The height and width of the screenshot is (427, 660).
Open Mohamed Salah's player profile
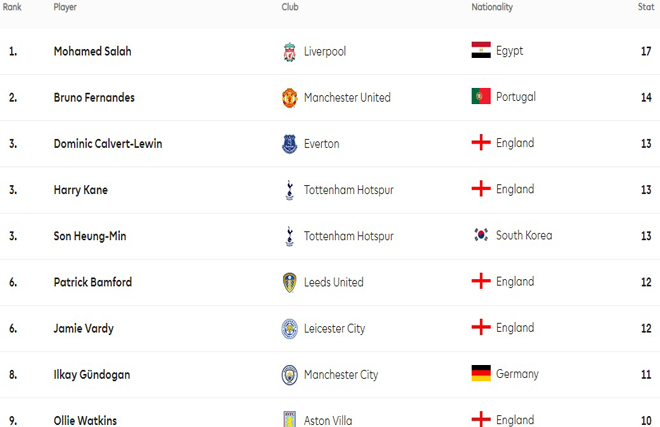[93, 51]
